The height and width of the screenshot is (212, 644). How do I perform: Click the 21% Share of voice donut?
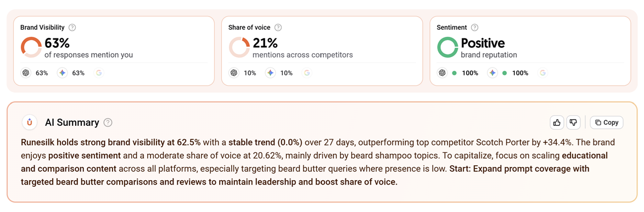[239, 47]
